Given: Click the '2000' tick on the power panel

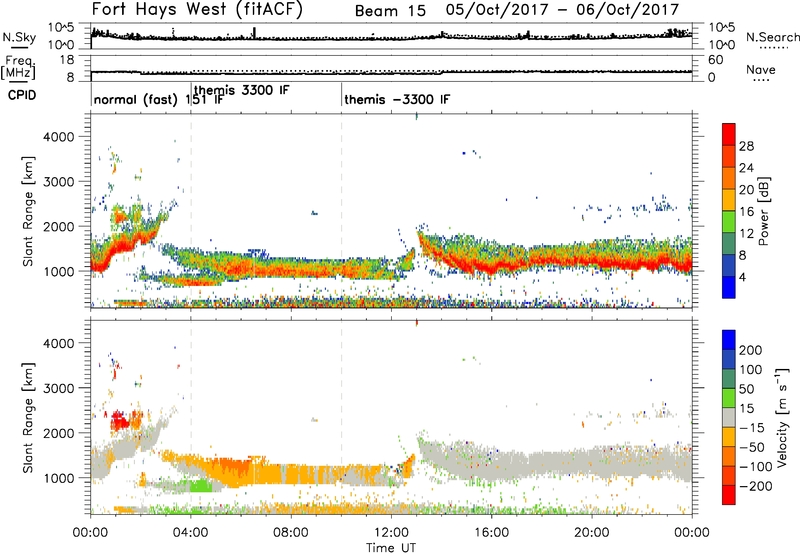Looking at the screenshot, I should pyautogui.click(x=59, y=226).
